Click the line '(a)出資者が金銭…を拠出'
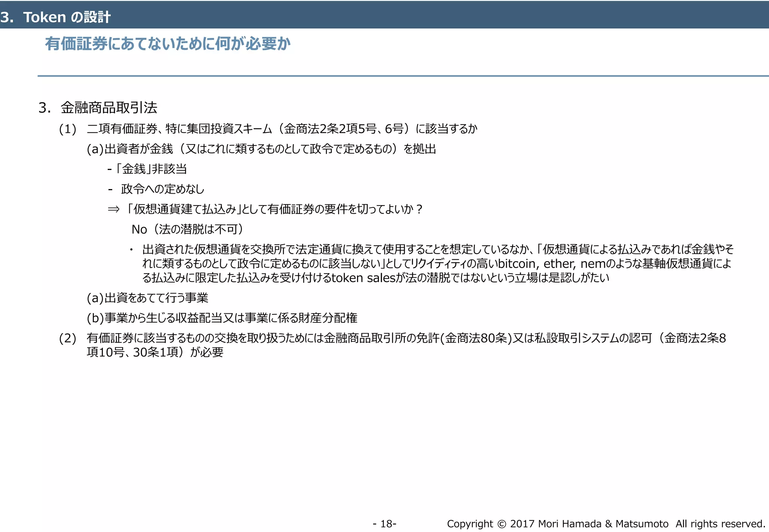The height and width of the screenshot is (532, 769). pyautogui.click(x=261, y=149)
